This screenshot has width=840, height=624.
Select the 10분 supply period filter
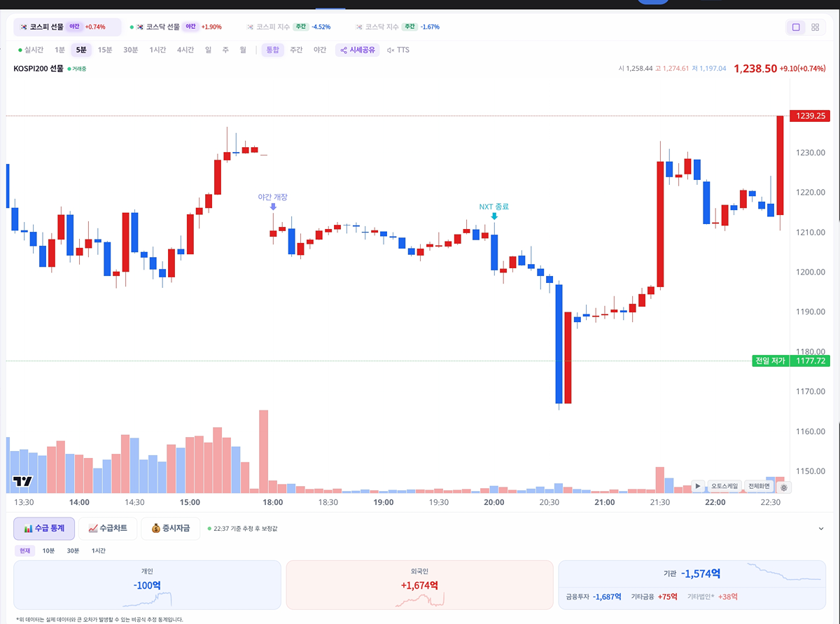48,550
